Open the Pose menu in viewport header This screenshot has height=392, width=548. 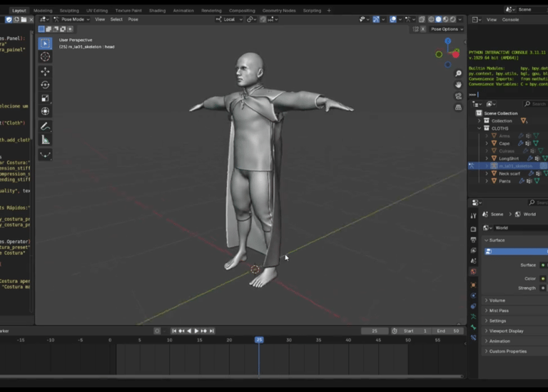[133, 19]
